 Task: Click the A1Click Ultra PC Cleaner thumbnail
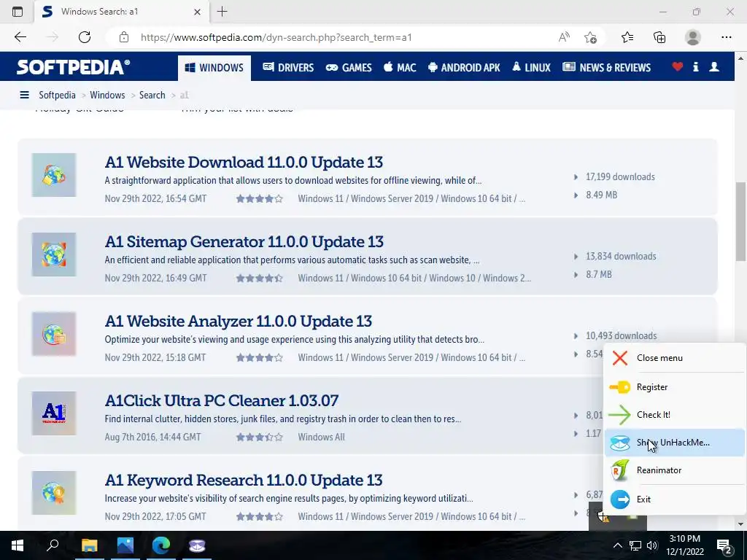tap(54, 413)
